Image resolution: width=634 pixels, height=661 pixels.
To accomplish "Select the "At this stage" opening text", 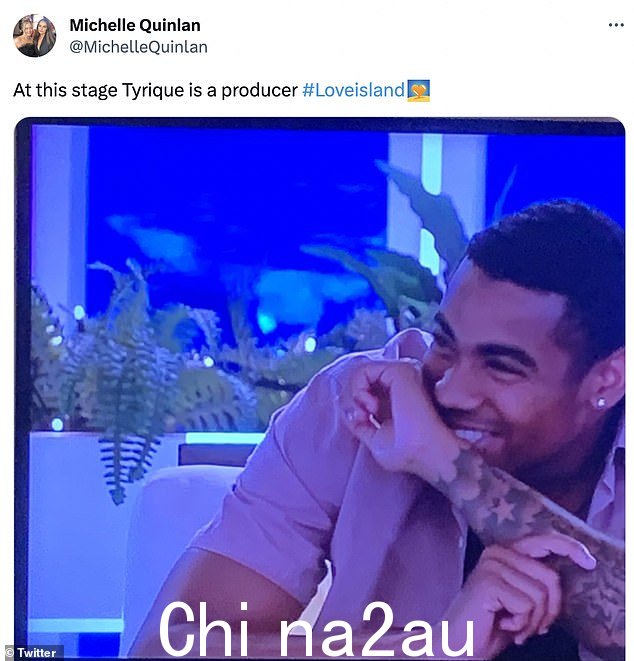I will click(x=65, y=90).
